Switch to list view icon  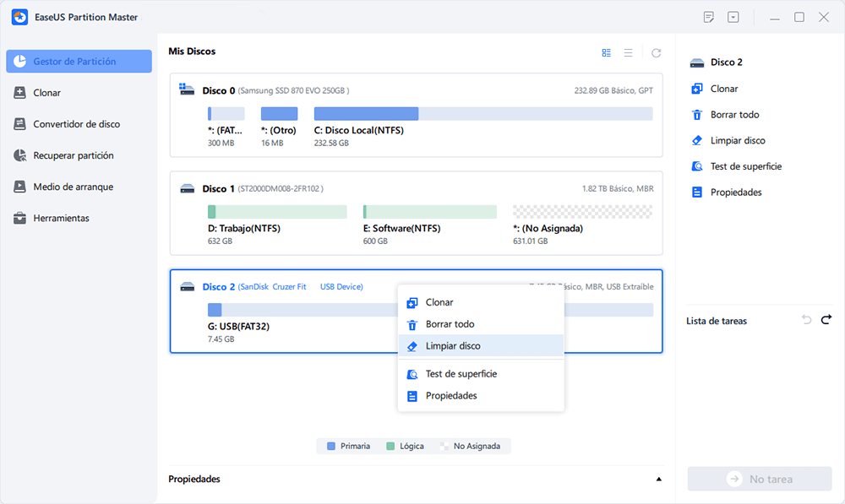coord(629,53)
